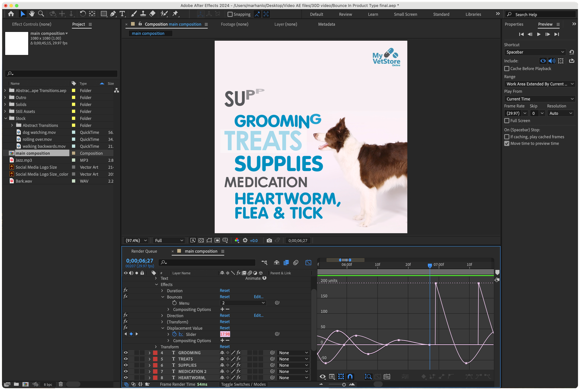Click Toggle Switches / Modes button

coord(243,384)
